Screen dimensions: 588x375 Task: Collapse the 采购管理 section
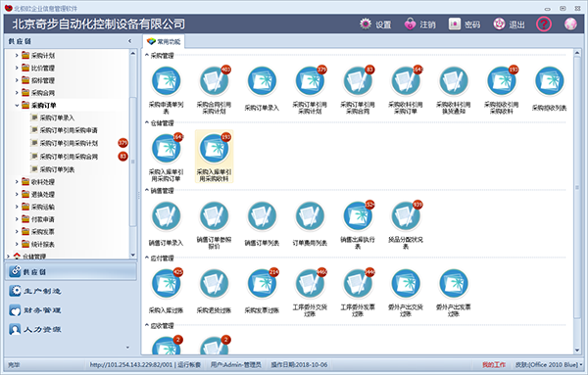point(147,56)
